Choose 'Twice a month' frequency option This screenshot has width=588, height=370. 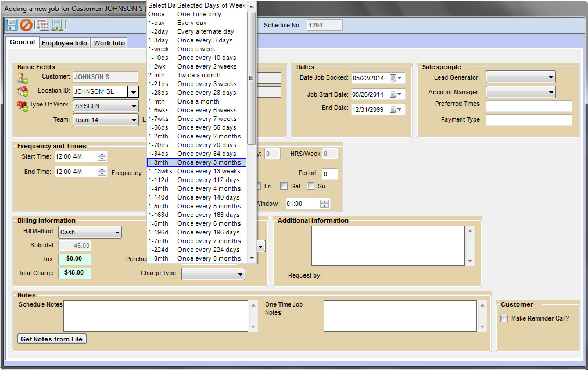(197, 75)
